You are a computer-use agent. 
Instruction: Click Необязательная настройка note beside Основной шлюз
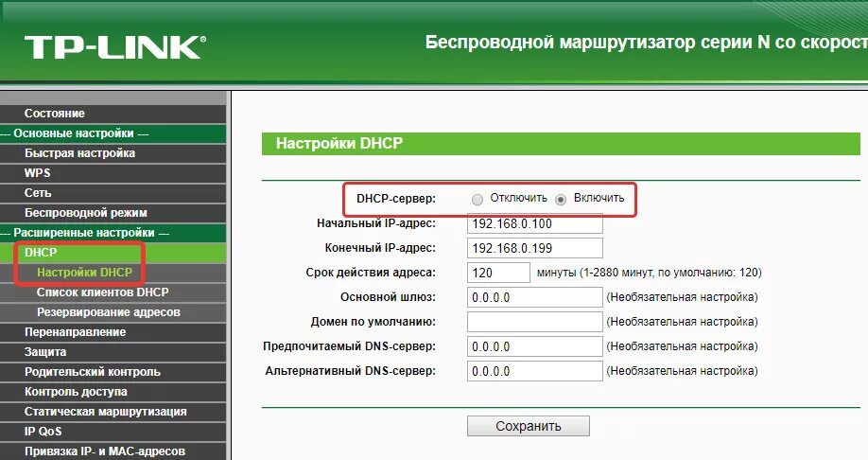682,297
